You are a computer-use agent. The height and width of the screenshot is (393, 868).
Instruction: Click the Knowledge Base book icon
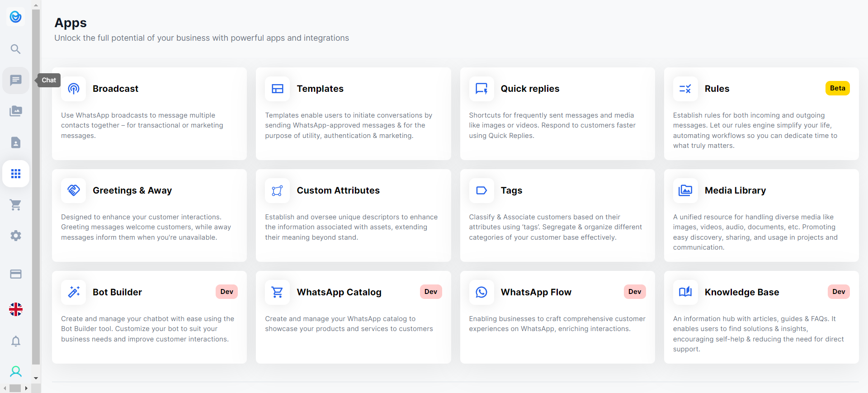[x=685, y=292]
